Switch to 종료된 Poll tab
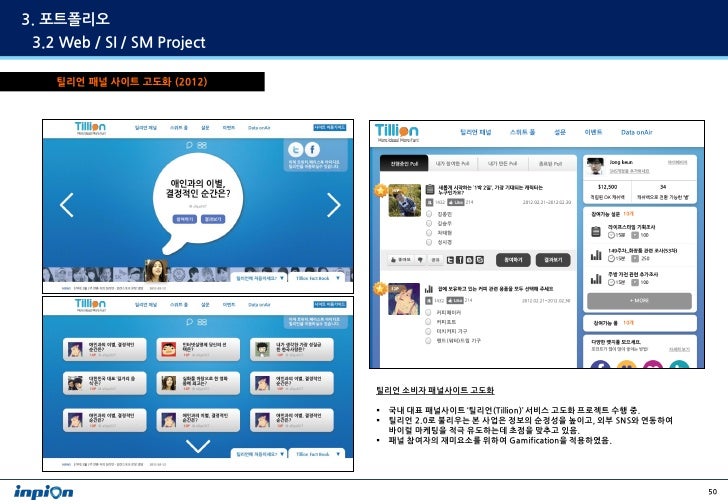 pyautogui.click(x=551, y=163)
